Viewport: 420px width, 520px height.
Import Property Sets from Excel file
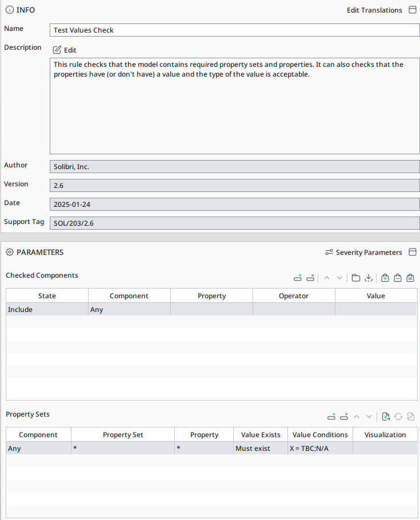click(x=386, y=417)
